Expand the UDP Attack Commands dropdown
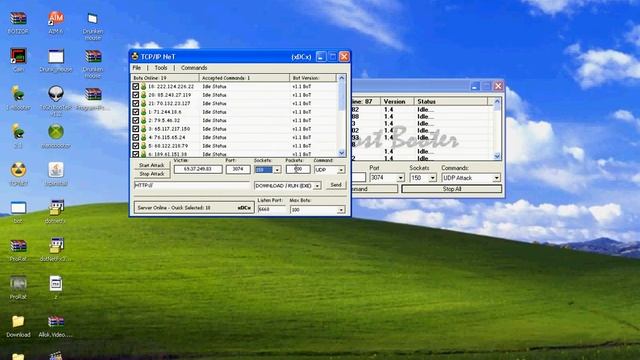The width and height of the screenshot is (640, 360). [496, 178]
